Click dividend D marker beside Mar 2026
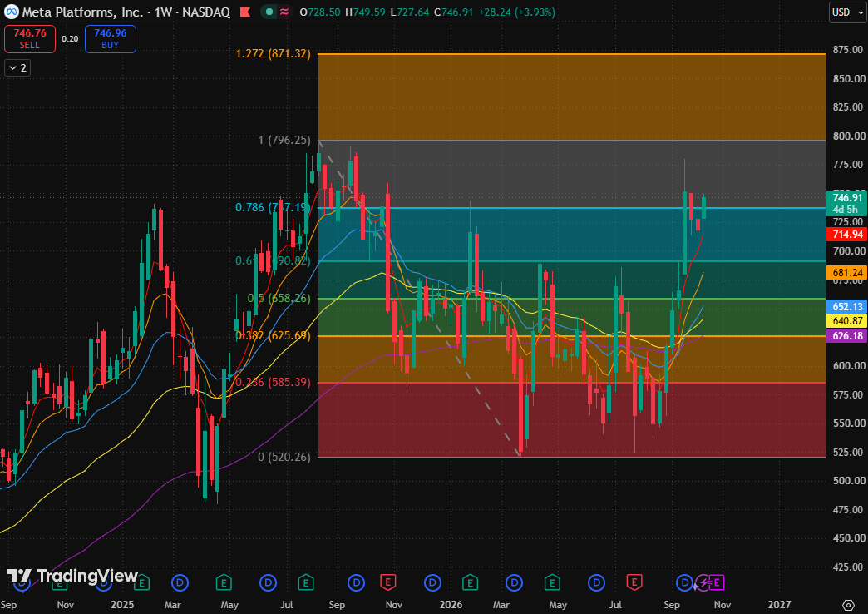The image size is (868, 614). pos(515,582)
